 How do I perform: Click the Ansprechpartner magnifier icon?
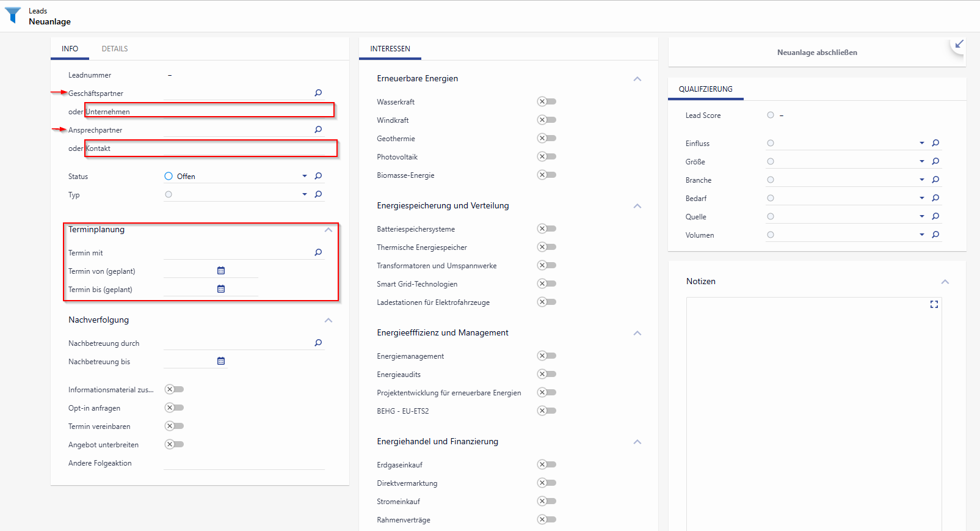click(318, 130)
